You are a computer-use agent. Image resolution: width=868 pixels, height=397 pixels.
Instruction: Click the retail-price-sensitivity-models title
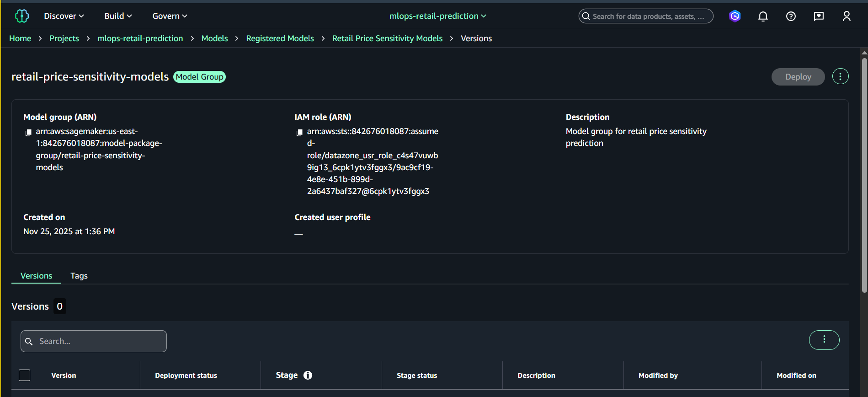click(90, 76)
